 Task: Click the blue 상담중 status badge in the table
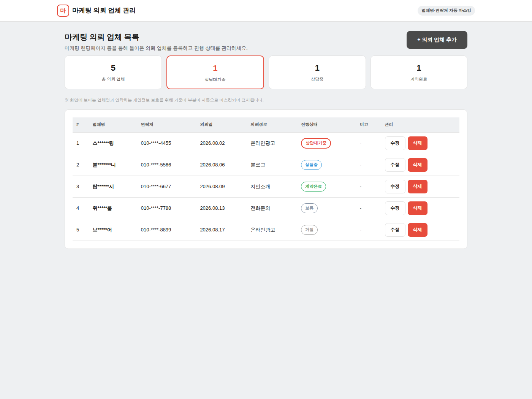pos(311,165)
